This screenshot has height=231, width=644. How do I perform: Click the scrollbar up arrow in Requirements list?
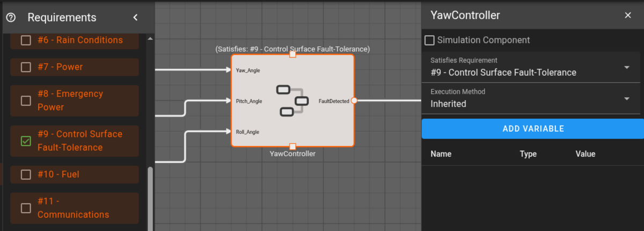click(x=150, y=39)
